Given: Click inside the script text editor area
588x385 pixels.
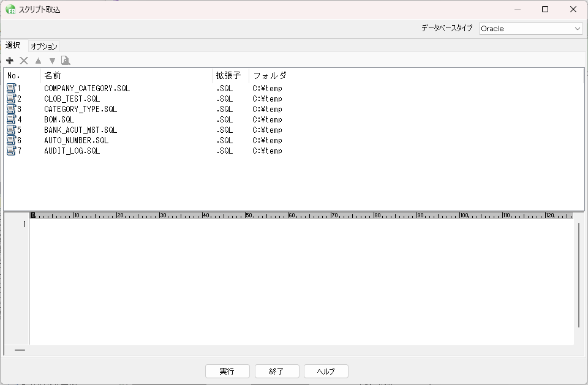Looking at the screenshot, I should point(301,281).
